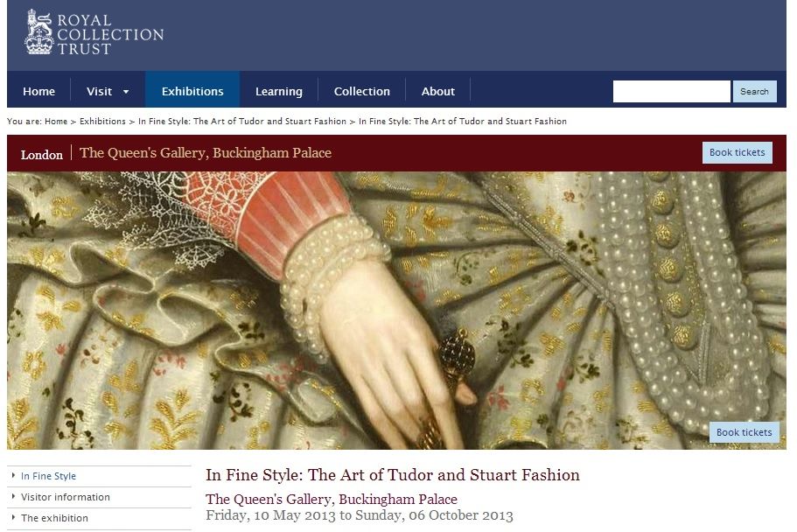Open the first In Fine Style breadcrumb link
Viewport: 797px width, 532px height.
(242, 122)
